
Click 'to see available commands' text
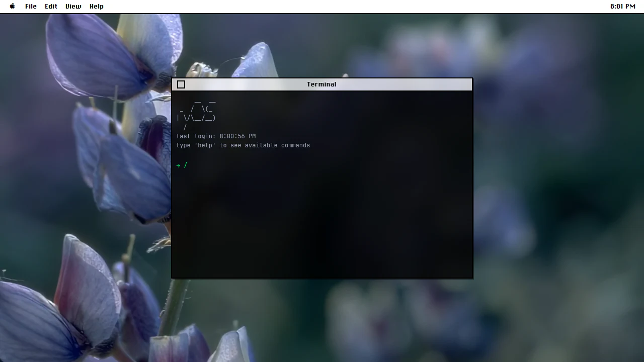[x=265, y=145]
